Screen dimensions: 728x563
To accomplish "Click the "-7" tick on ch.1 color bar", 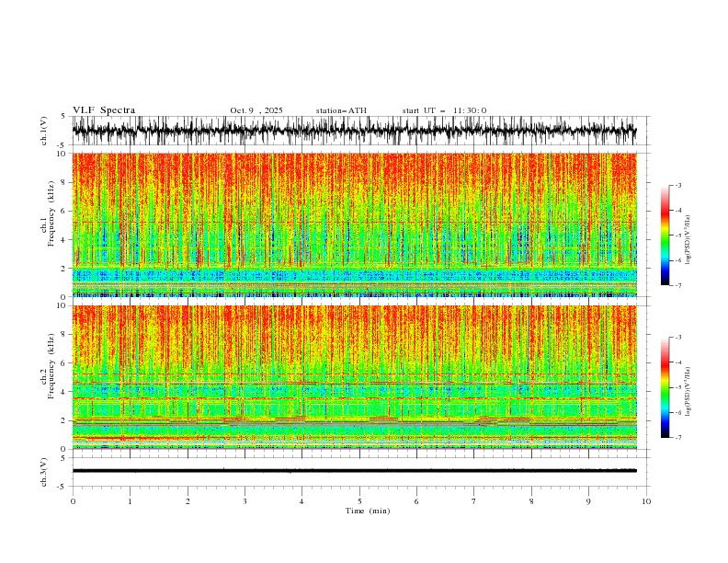I will tap(678, 286).
